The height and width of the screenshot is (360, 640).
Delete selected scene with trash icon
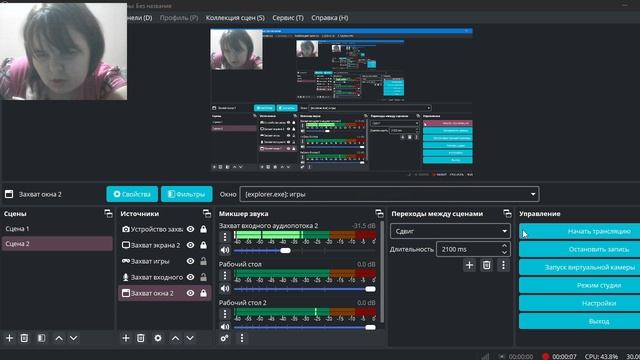click(24, 338)
